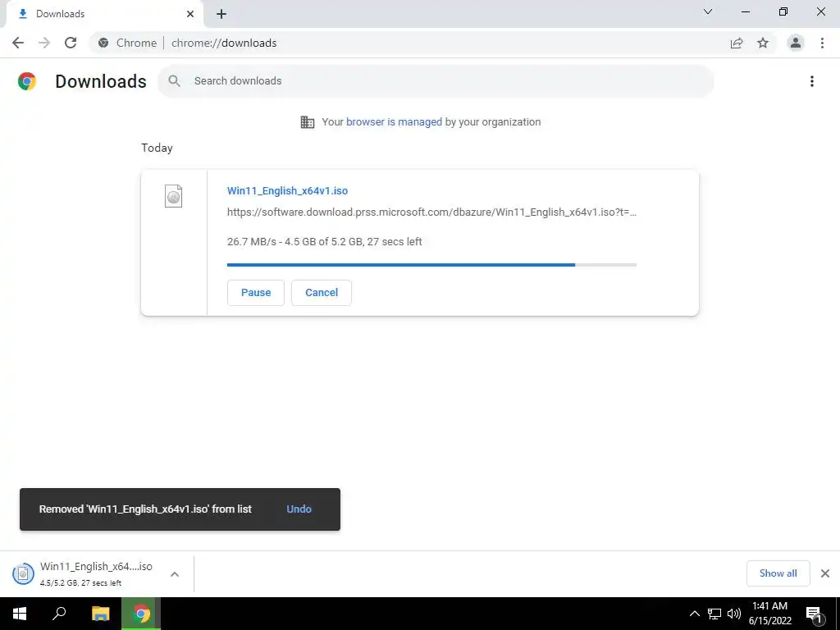Click the Win11_English_x64....iso shelf item

click(96, 573)
